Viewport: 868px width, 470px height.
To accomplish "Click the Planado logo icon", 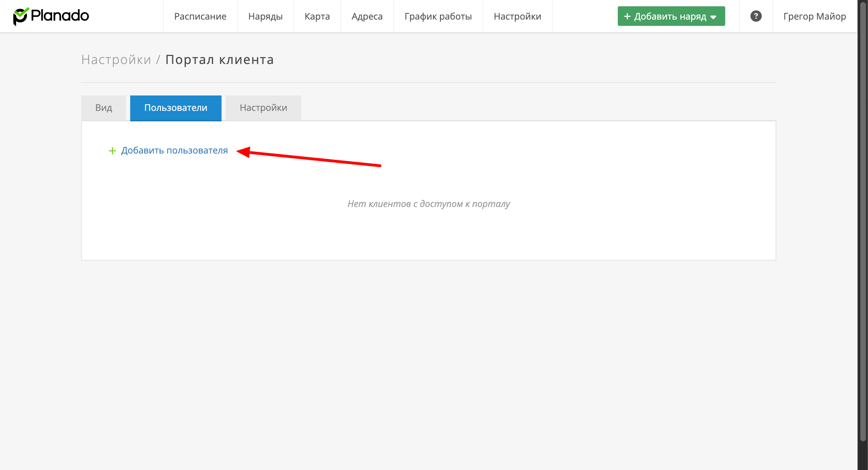I will pos(21,16).
